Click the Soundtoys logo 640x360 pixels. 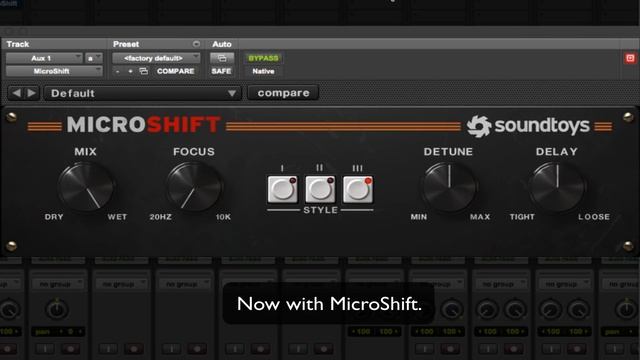click(x=528, y=126)
